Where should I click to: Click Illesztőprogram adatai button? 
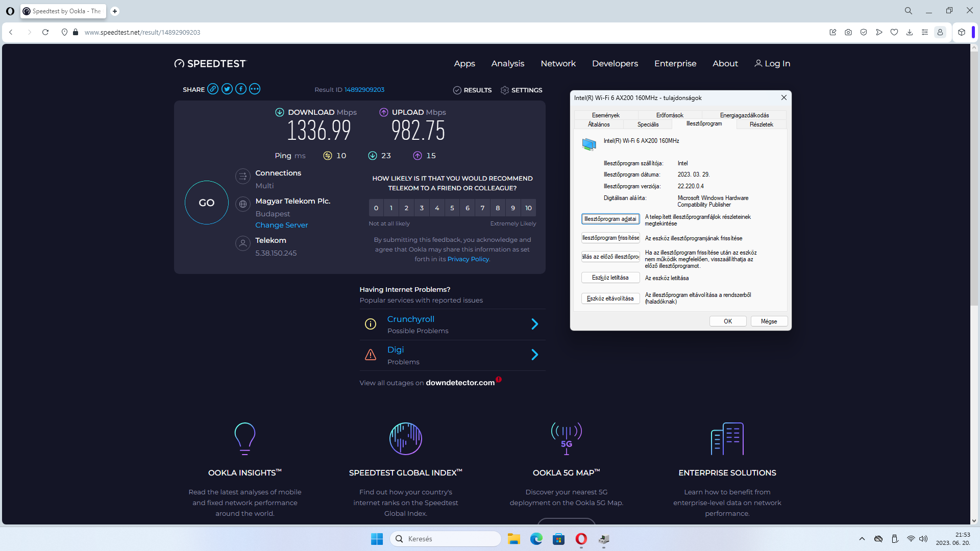point(610,219)
